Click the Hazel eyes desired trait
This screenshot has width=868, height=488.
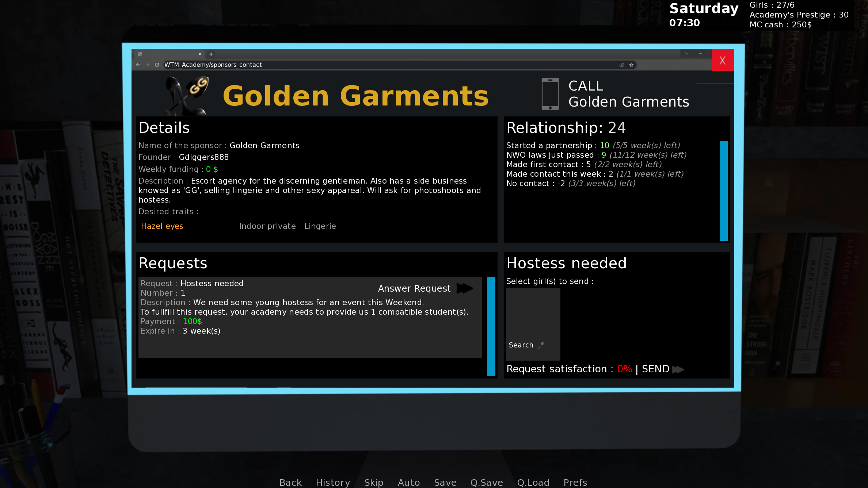[162, 226]
